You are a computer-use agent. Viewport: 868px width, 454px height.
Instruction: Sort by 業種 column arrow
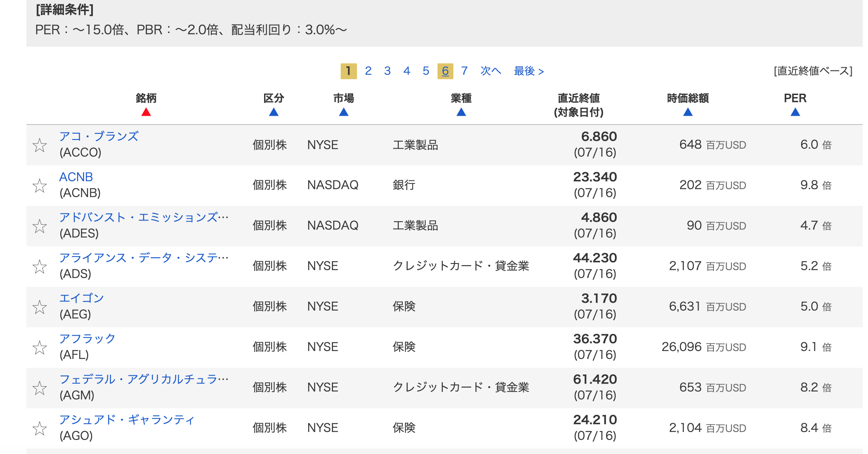pos(461,113)
